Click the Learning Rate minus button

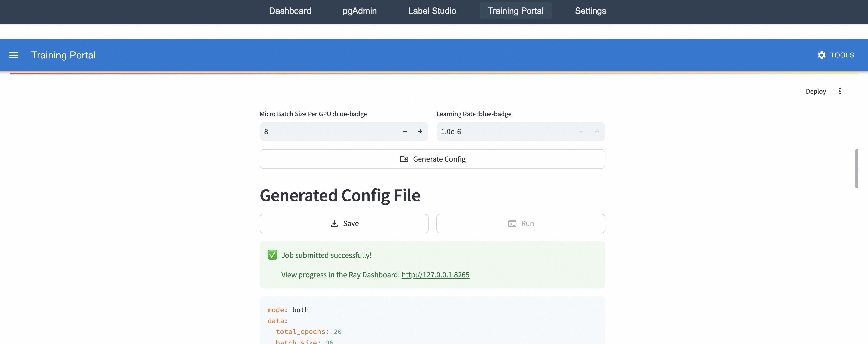581,131
